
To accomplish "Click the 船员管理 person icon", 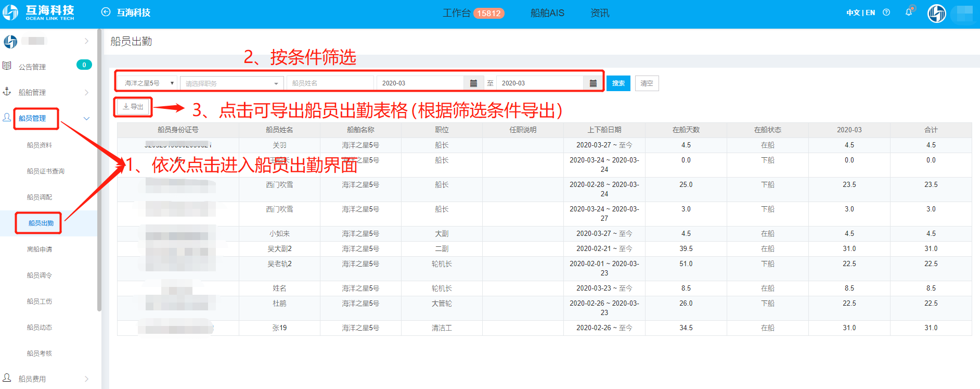I will (x=7, y=118).
